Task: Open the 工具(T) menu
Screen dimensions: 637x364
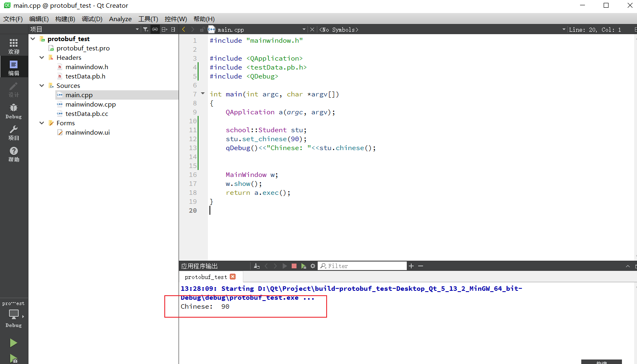Action: point(148,19)
